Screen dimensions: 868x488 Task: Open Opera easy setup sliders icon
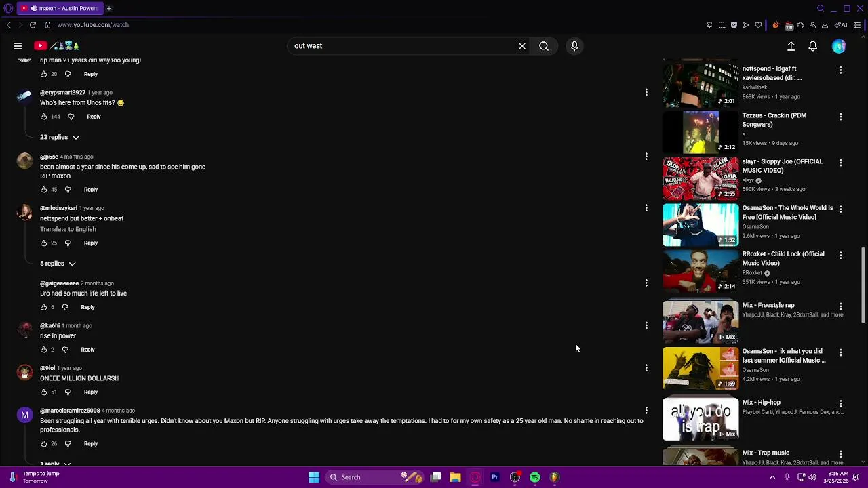pyautogui.click(x=857, y=25)
